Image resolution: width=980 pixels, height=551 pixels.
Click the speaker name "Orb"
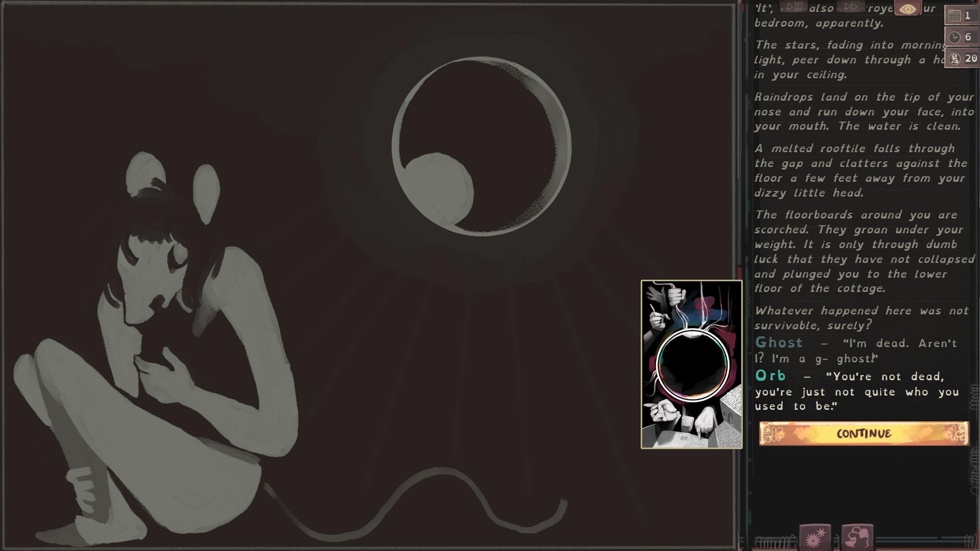coord(770,375)
